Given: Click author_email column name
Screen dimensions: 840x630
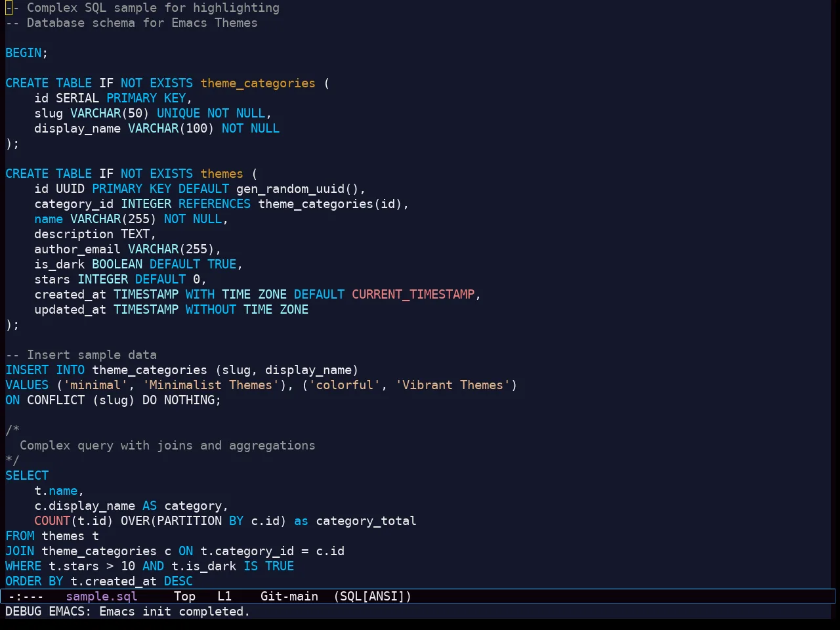Looking at the screenshot, I should tap(77, 249).
